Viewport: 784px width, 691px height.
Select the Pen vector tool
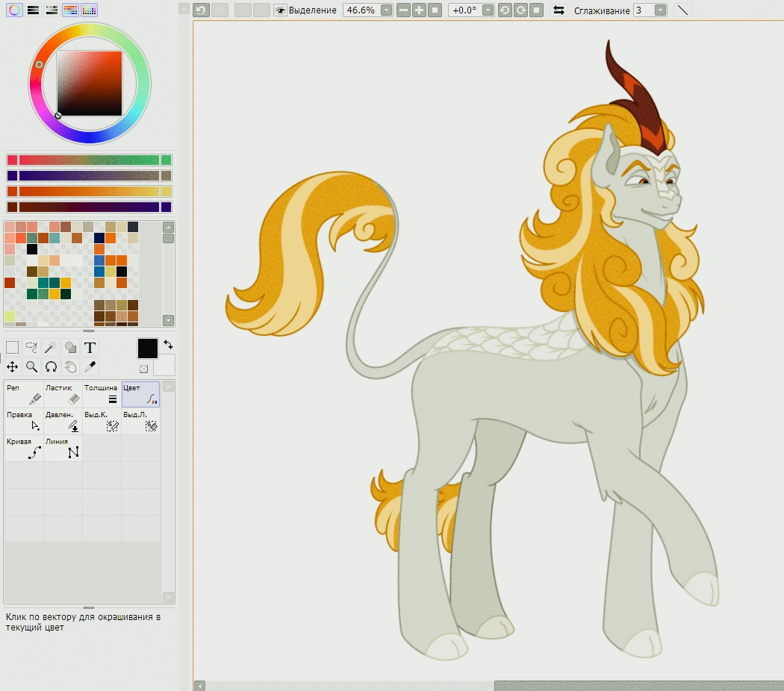coord(23,394)
